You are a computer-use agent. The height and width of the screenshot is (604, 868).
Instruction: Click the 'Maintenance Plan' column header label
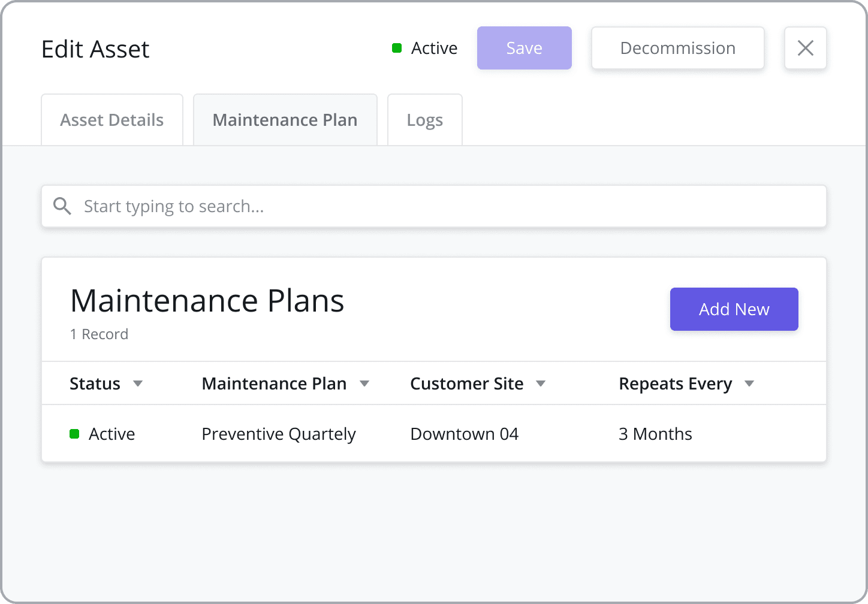[275, 383]
